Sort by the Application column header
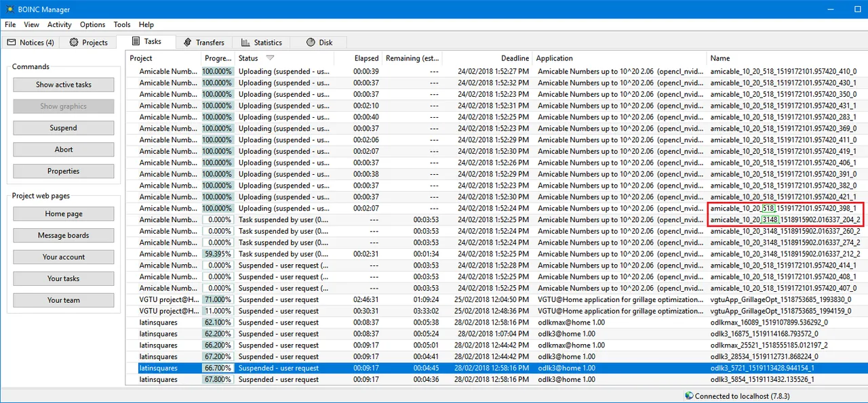The image size is (868, 403). point(620,58)
